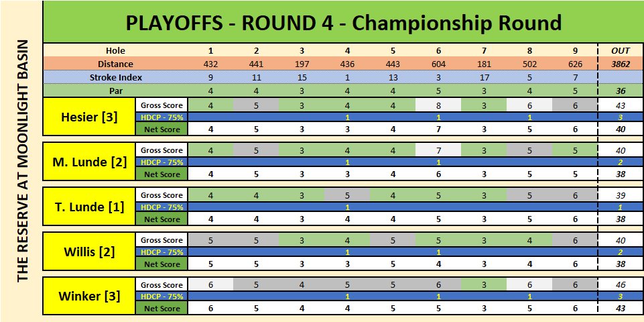The width and height of the screenshot is (644, 322).
Task: Click the T. Lunde [1] name cell
Action: point(88,207)
